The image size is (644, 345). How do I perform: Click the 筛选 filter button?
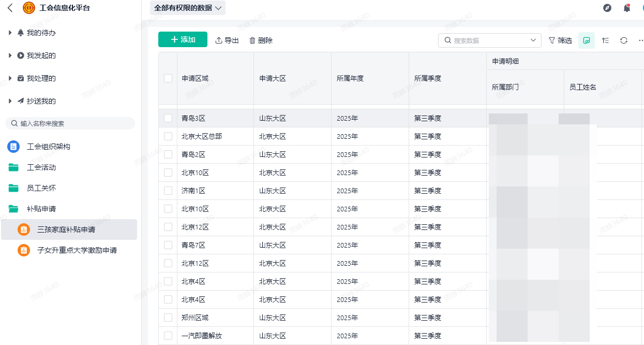(560, 40)
